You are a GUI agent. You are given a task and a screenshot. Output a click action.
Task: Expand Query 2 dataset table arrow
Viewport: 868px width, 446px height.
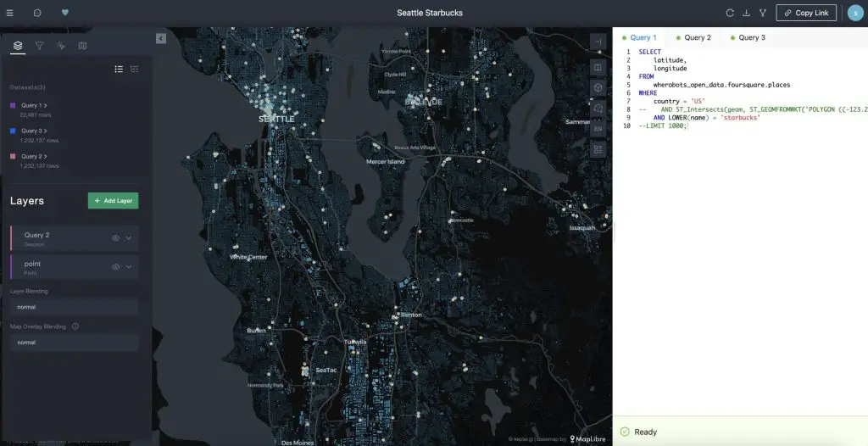pyautogui.click(x=46, y=156)
